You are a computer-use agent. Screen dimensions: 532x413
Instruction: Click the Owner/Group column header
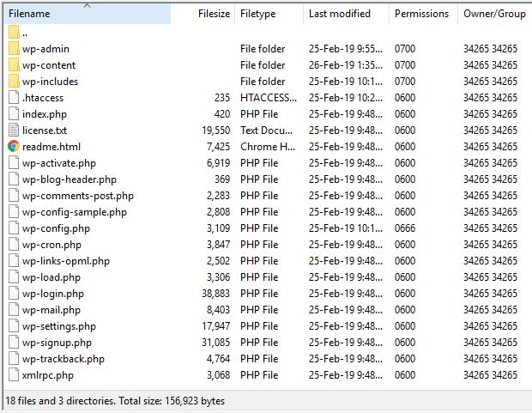click(x=494, y=14)
